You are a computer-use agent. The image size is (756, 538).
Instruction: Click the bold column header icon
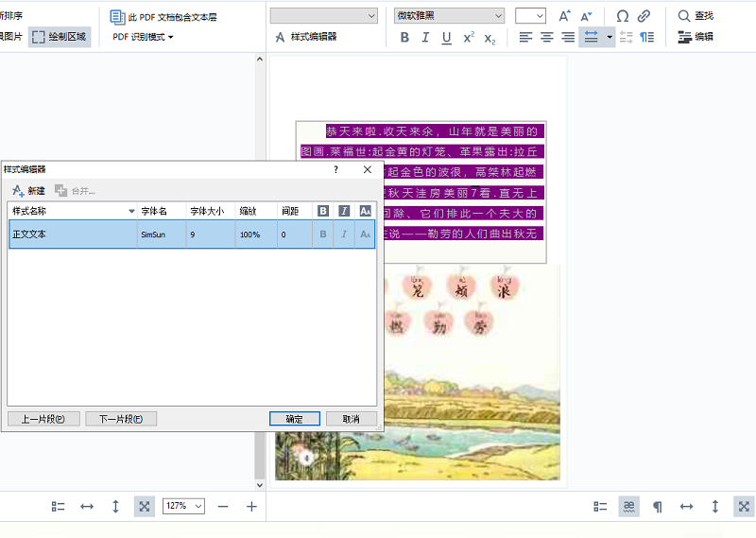click(x=323, y=211)
